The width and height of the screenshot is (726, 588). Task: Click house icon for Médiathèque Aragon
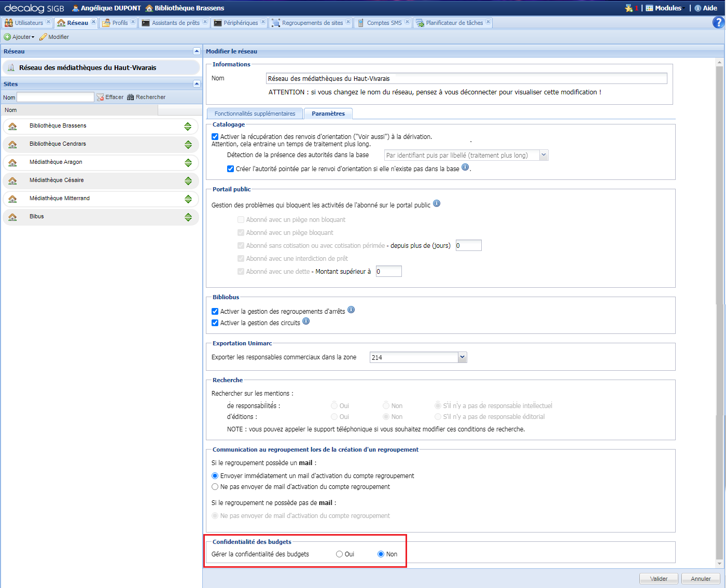click(12, 162)
